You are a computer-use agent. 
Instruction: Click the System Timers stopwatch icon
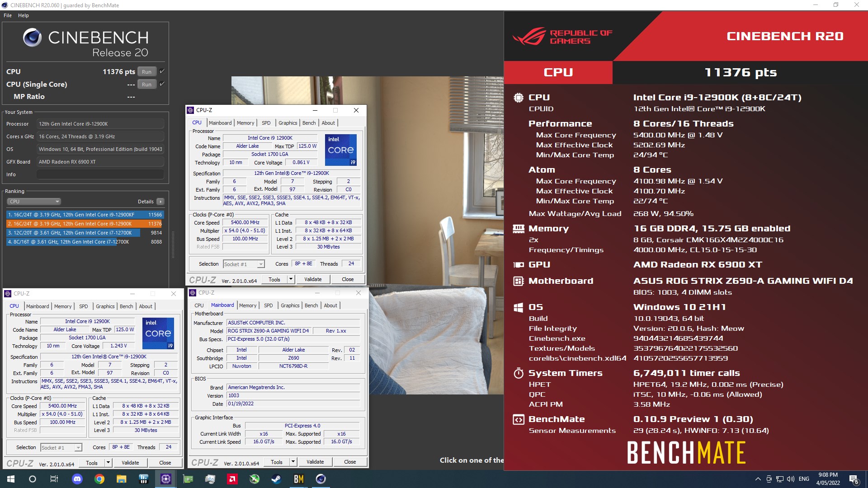(519, 373)
